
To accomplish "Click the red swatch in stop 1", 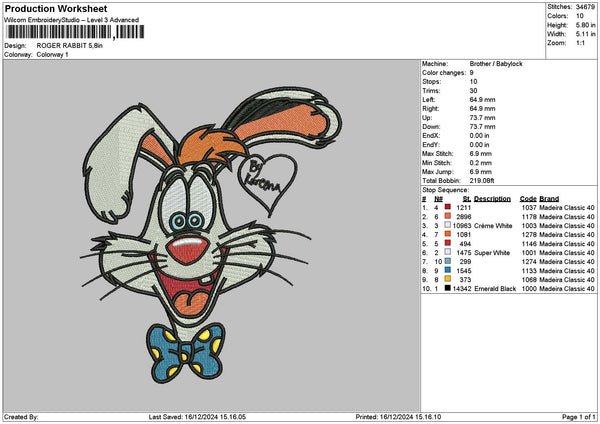I will click(447, 207).
